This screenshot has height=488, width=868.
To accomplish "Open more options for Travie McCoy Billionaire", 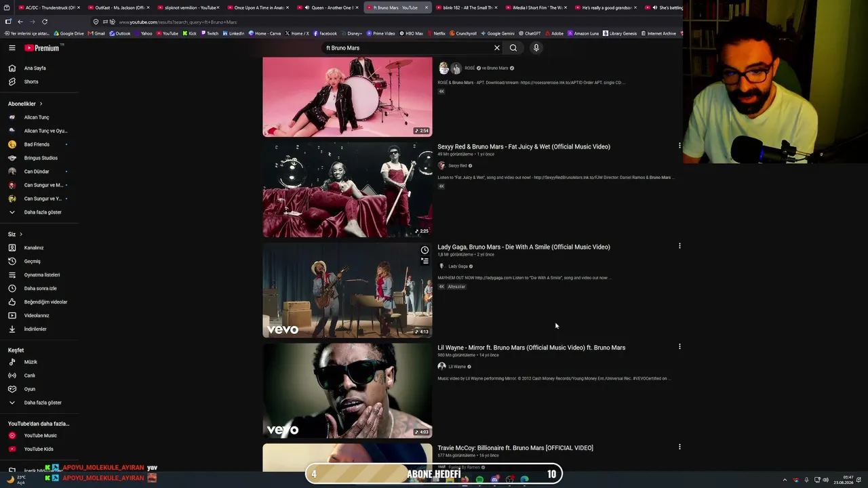I will click(x=679, y=447).
